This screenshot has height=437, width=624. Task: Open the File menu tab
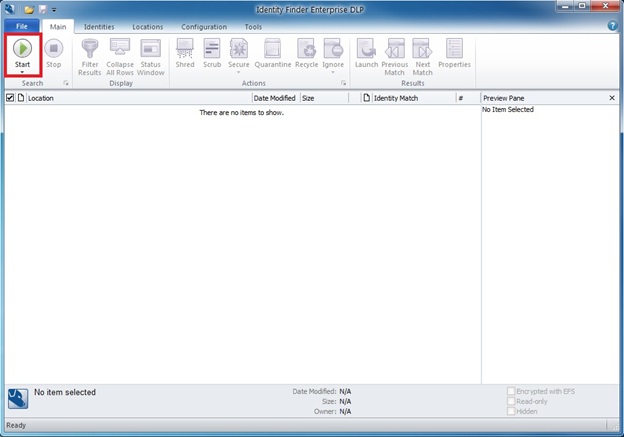[22, 26]
